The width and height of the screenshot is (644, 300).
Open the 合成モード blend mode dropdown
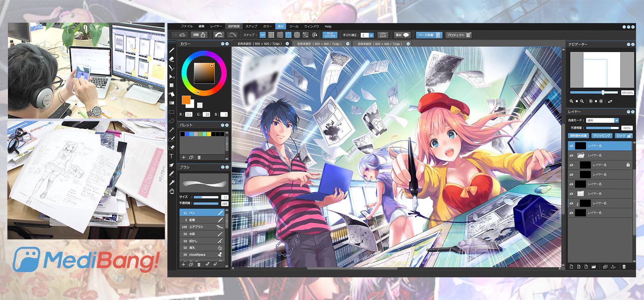pos(616,121)
